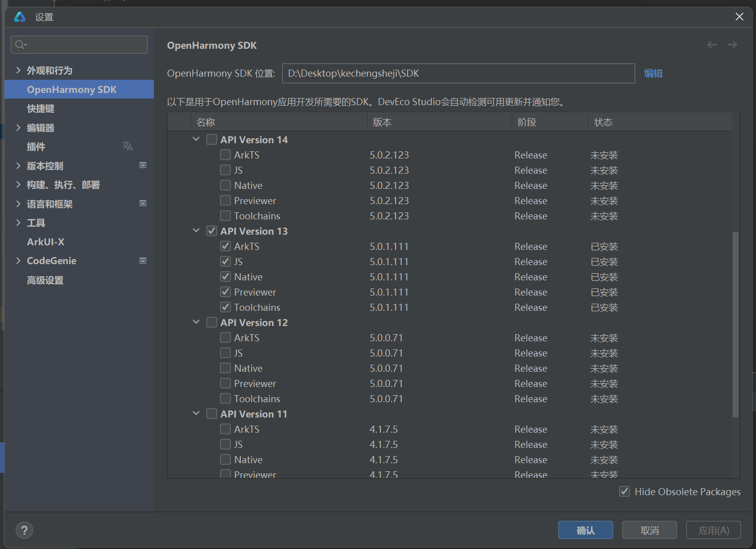
Task: Expand the 编辑器 settings section
Action: [x=18, y=127]
